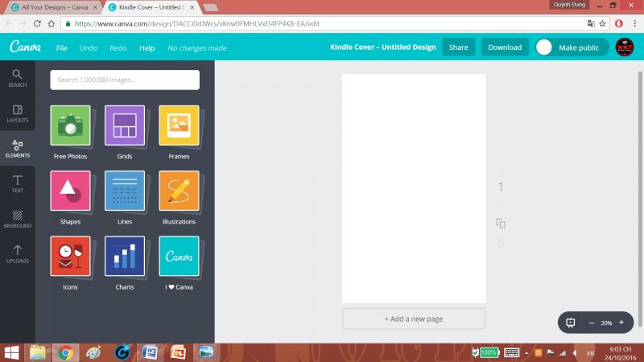Click the image search input field
The image size is (644, 362).
[x=125, y=80]
